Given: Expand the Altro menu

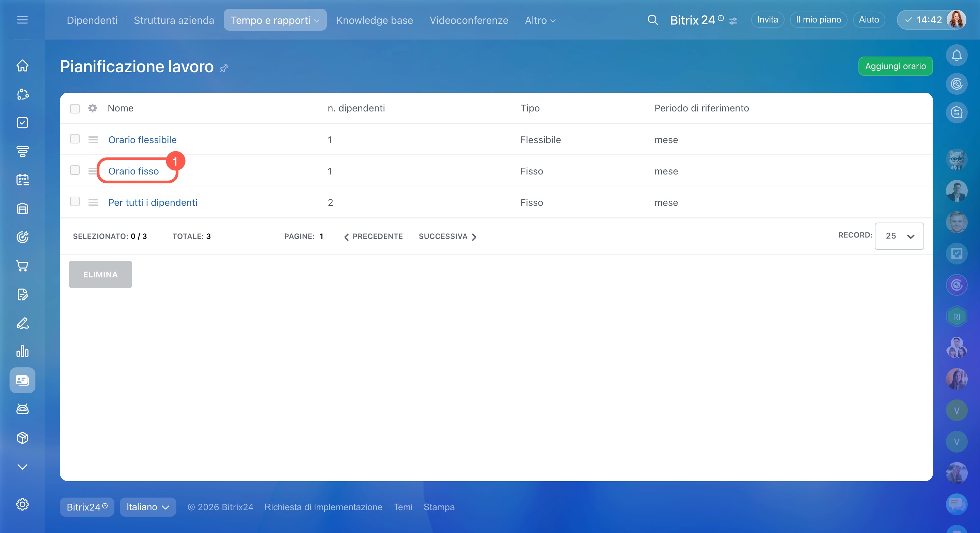Looking at the screenshot, I should [x=540, y=20].
